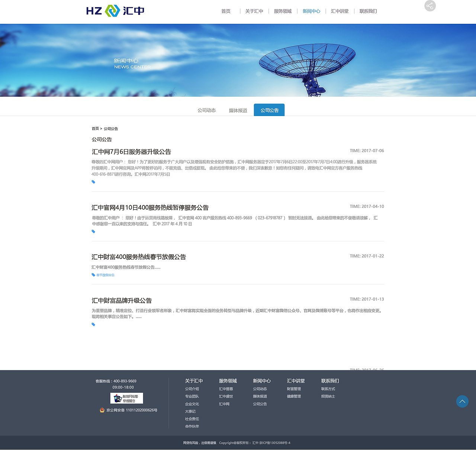Open the 联系我们 menu item
The image size is (476, 450).
[x=368, y=11]
